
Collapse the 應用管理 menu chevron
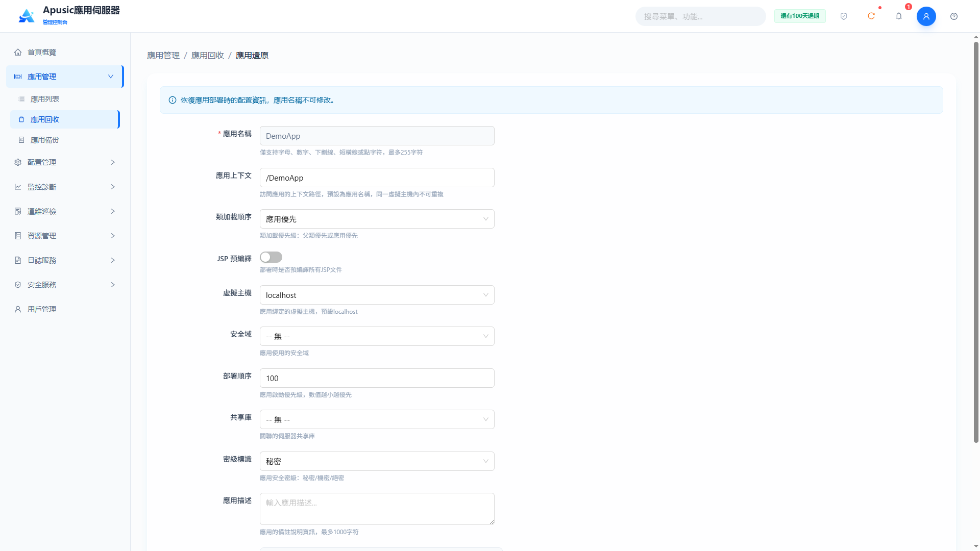coord(111,77)
